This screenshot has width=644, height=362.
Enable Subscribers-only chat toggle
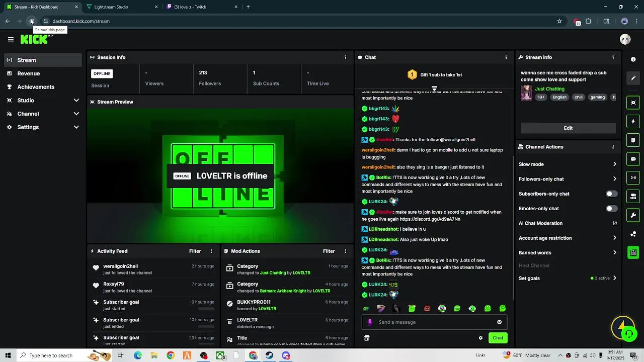[611, 194]
